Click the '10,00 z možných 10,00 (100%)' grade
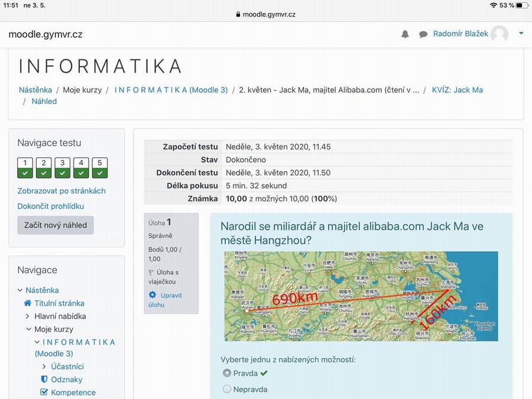The image size is (532, 399). [x=281, y=199]
